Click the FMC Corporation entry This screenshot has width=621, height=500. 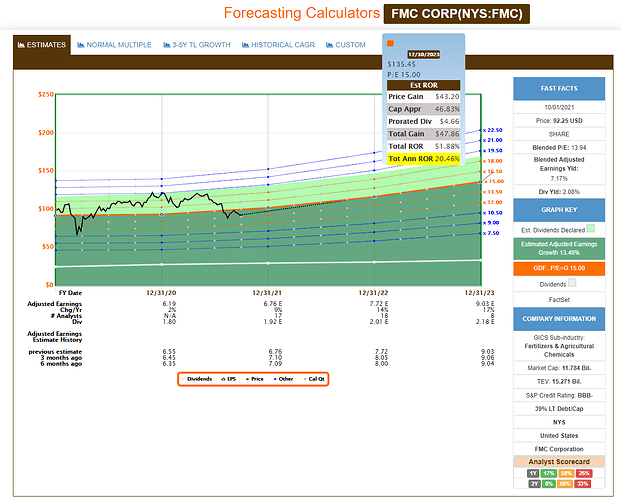pyautogui.click(x=559, y=449)
